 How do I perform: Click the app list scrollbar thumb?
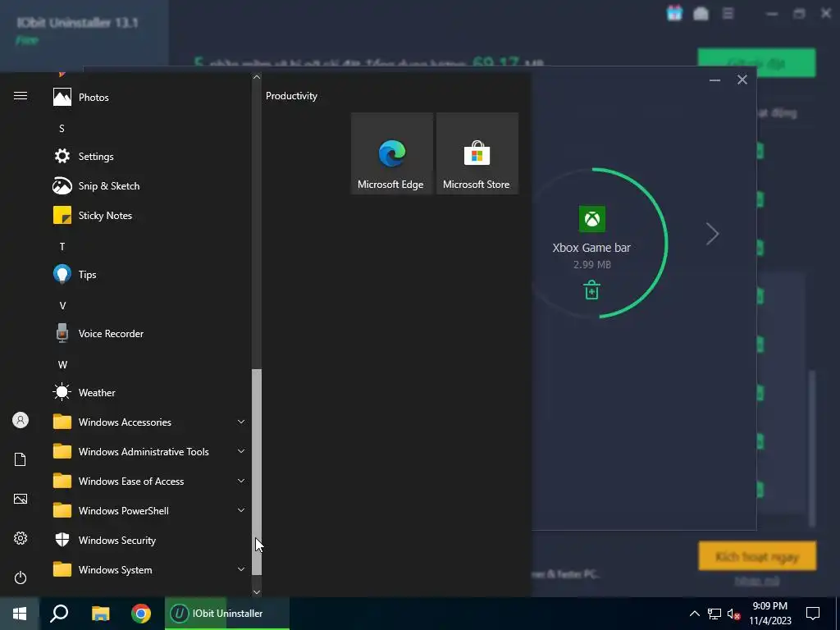point(257,472)
